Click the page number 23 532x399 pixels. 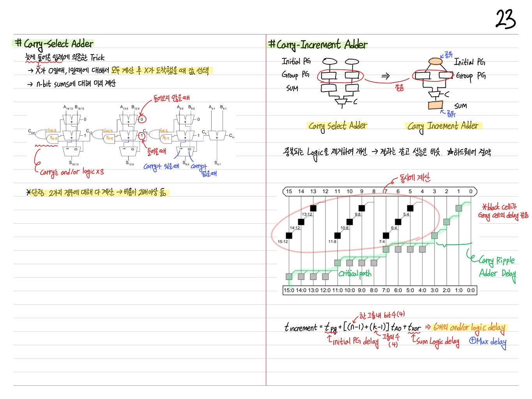(505, 19)
